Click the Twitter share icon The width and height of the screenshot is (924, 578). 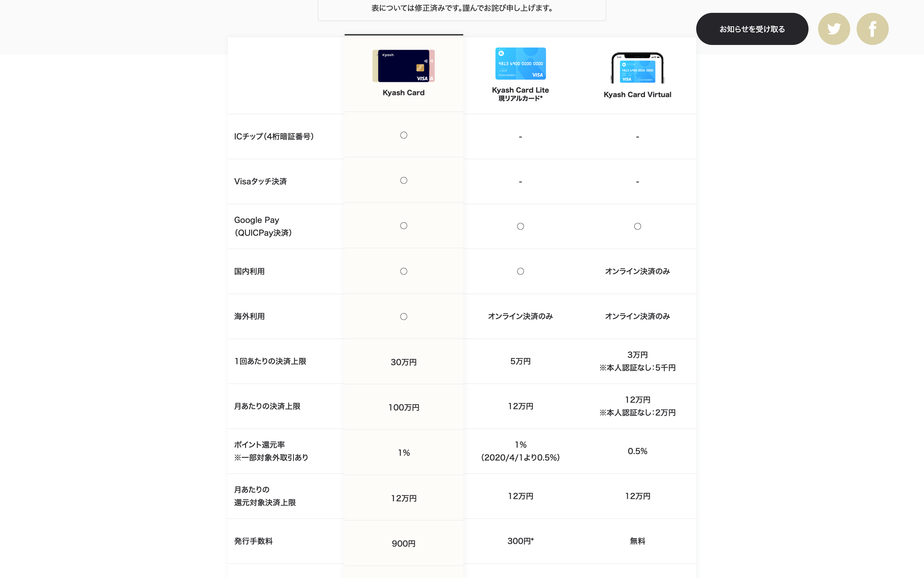tap(834, 29)
